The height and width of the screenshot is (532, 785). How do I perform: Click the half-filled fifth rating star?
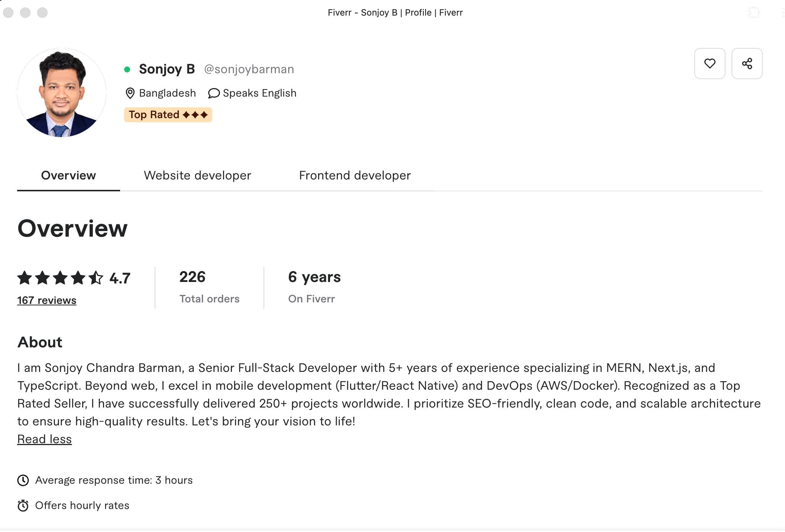pos(96,278)
